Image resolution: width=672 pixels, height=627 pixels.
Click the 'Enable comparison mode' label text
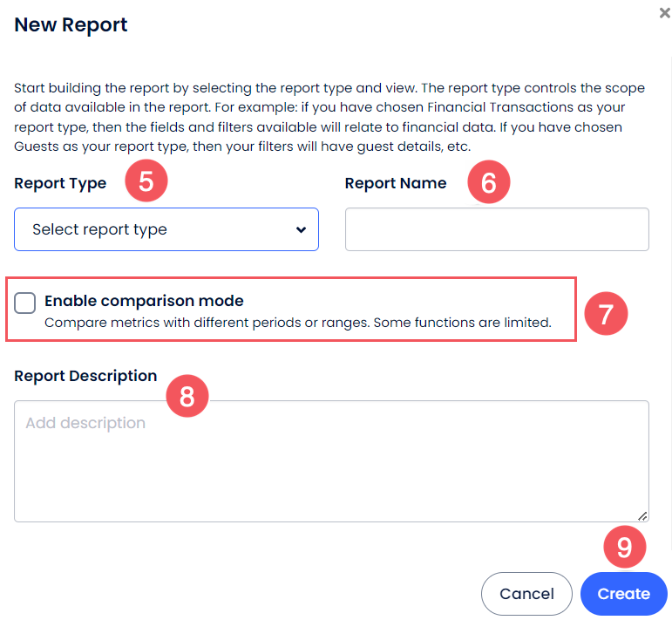[x=144, y=301]
